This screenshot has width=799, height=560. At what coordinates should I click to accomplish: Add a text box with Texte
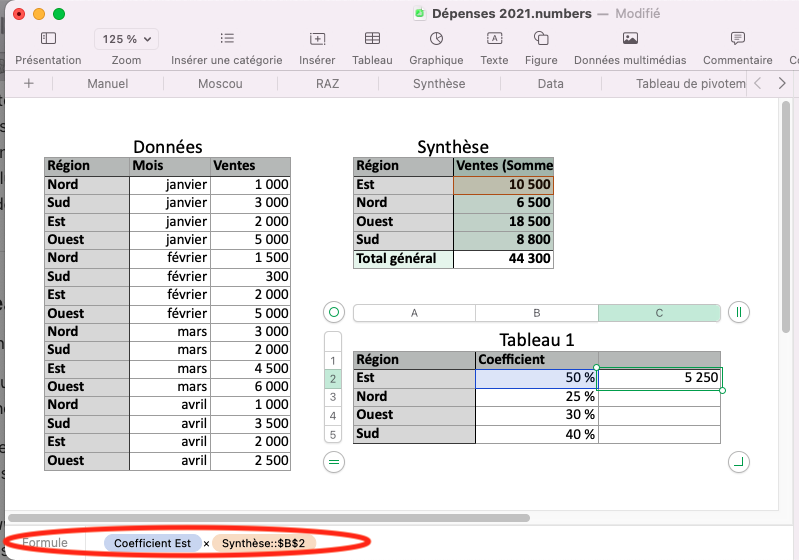tap(494, 39)
